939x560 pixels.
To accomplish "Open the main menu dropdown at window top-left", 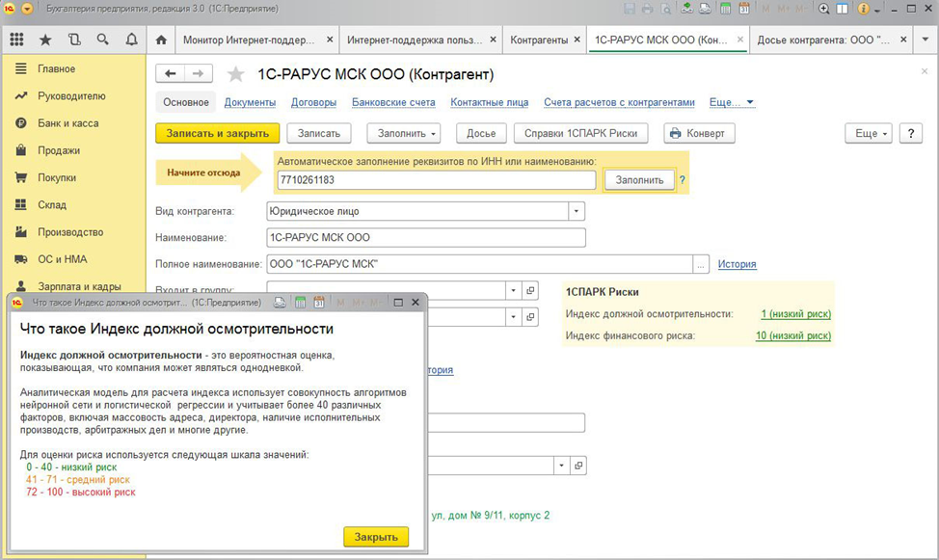I will pos(27,9).
